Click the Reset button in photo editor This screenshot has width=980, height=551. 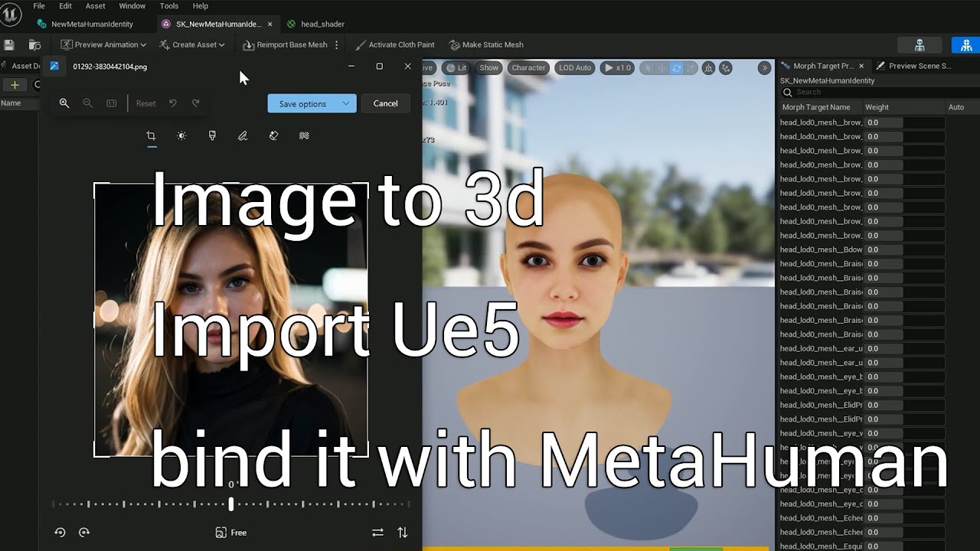(145, 103)
